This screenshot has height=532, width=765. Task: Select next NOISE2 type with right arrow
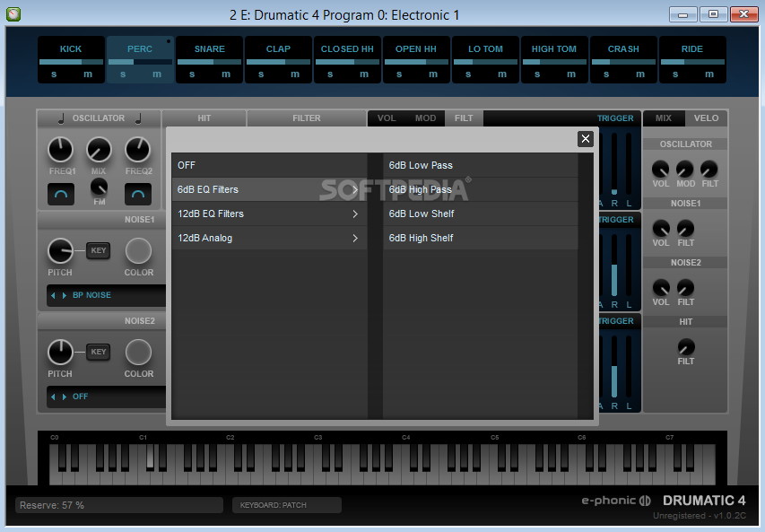pos(64,397)
